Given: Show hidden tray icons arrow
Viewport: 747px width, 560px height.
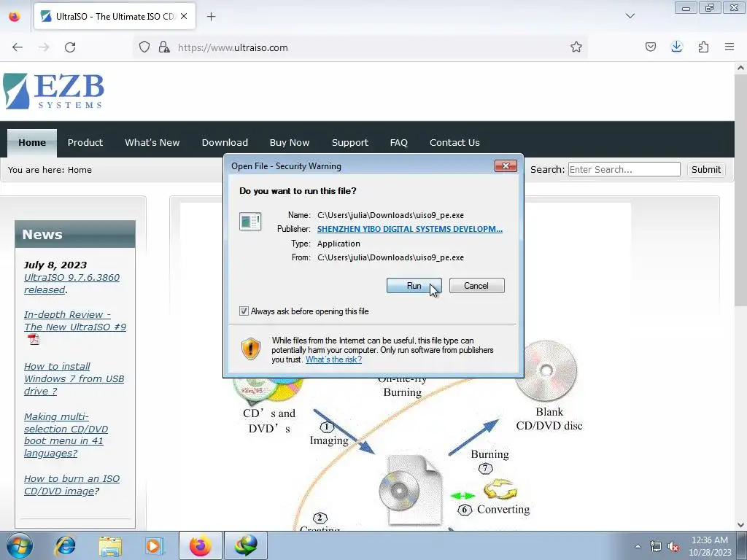Looking at the screenshot, I should 638,546.
